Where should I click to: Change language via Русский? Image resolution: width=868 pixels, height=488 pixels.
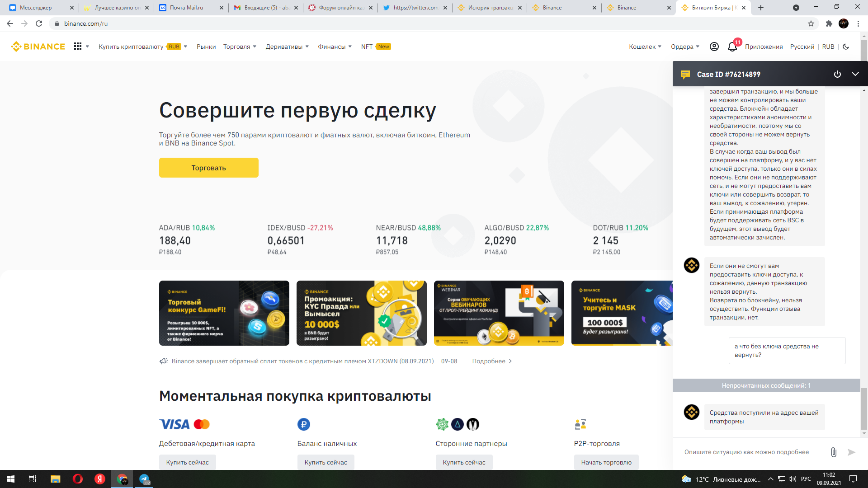tap(802, 47)
